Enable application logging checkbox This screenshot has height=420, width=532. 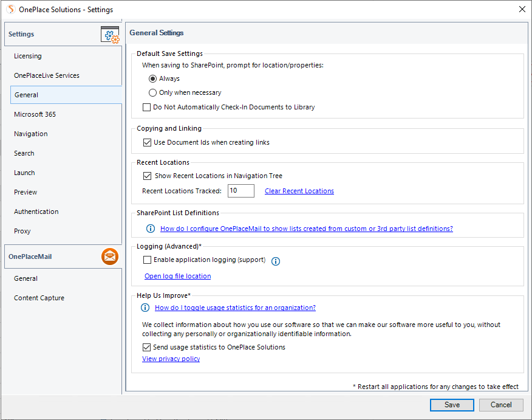[x=146, y=260]
